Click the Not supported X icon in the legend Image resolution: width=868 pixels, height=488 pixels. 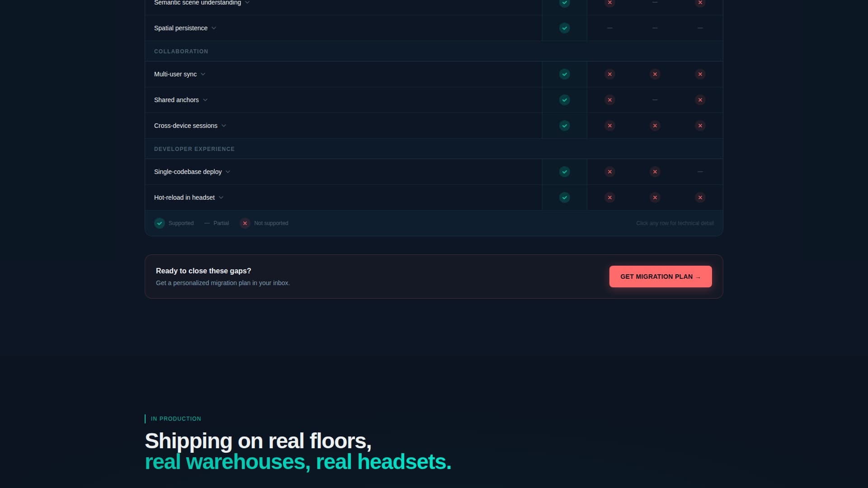[x=245, y=223]
